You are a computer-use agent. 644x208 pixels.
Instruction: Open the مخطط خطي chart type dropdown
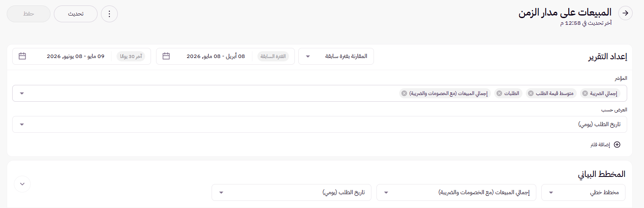(x=583, y=192)
